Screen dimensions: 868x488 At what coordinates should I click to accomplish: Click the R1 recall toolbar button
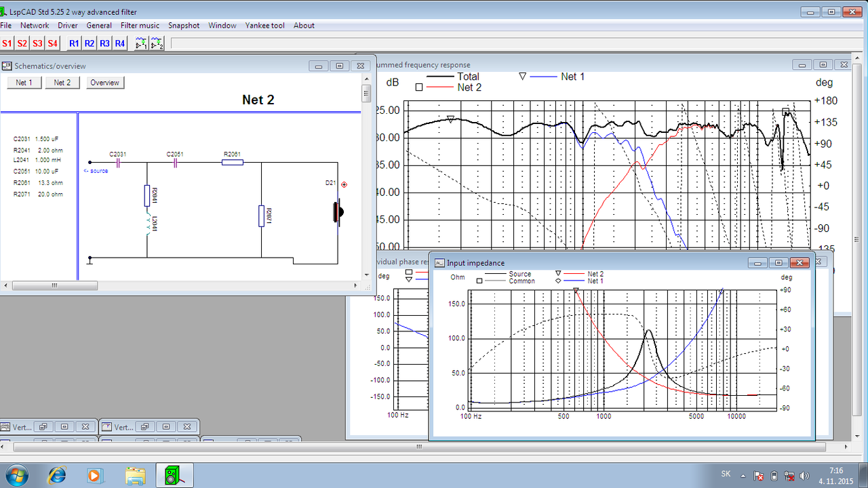pos(74,43)
